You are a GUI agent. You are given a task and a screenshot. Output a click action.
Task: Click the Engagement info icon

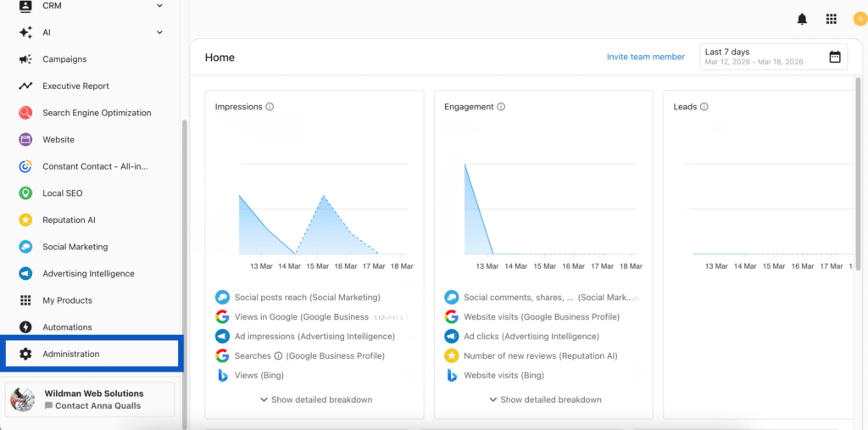coord(501,107)
